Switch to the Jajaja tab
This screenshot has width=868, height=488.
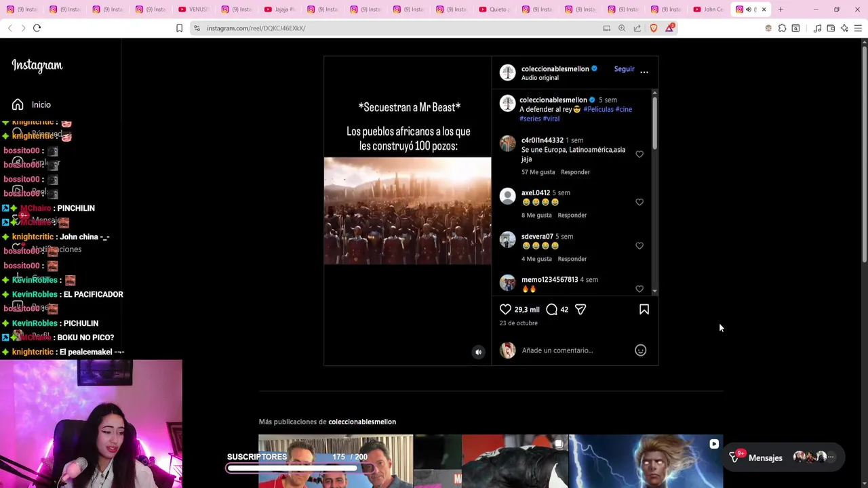(x=281, y=9)
